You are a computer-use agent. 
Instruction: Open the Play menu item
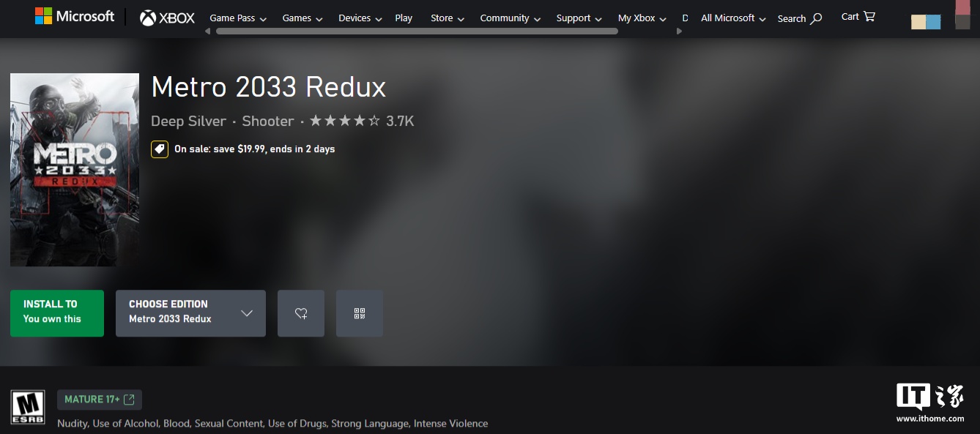404,18
